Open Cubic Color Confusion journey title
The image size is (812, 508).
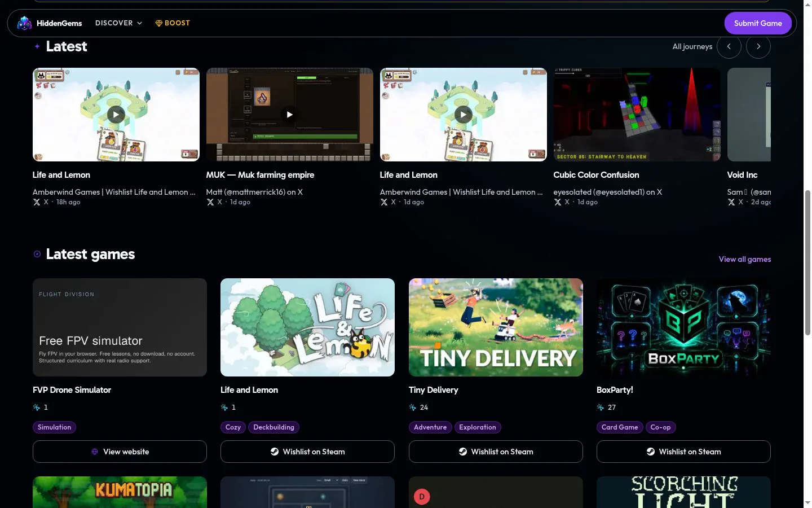click(596, 175)
